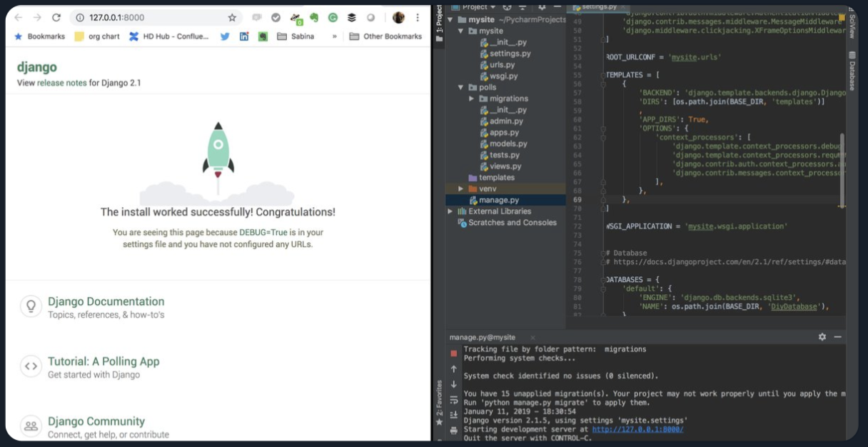The width and height of the screenshot is (868, 447).
Task: Select the manage.py@mysite run tab
Action: (x=483, y=337)
